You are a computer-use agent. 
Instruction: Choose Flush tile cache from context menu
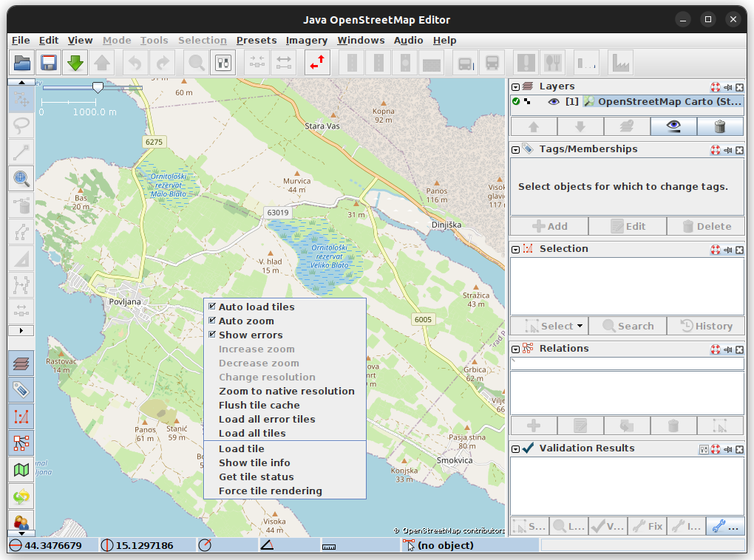click(259, 405)
